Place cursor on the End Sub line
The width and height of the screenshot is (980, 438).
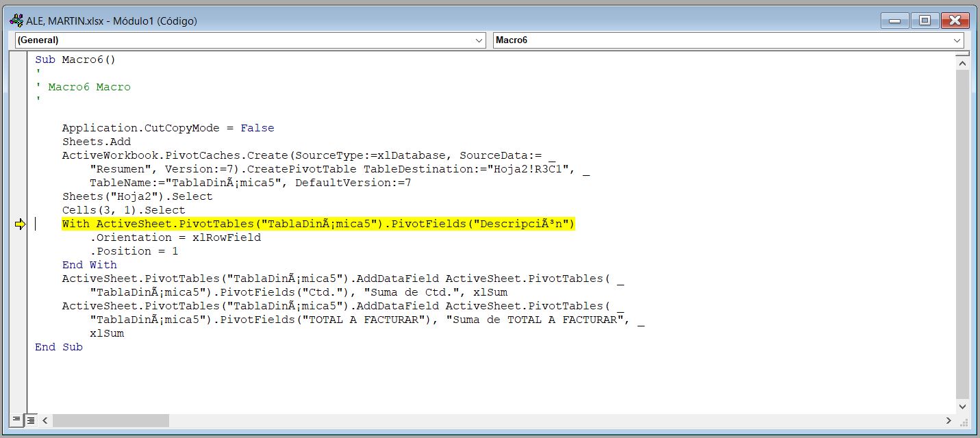58,347
